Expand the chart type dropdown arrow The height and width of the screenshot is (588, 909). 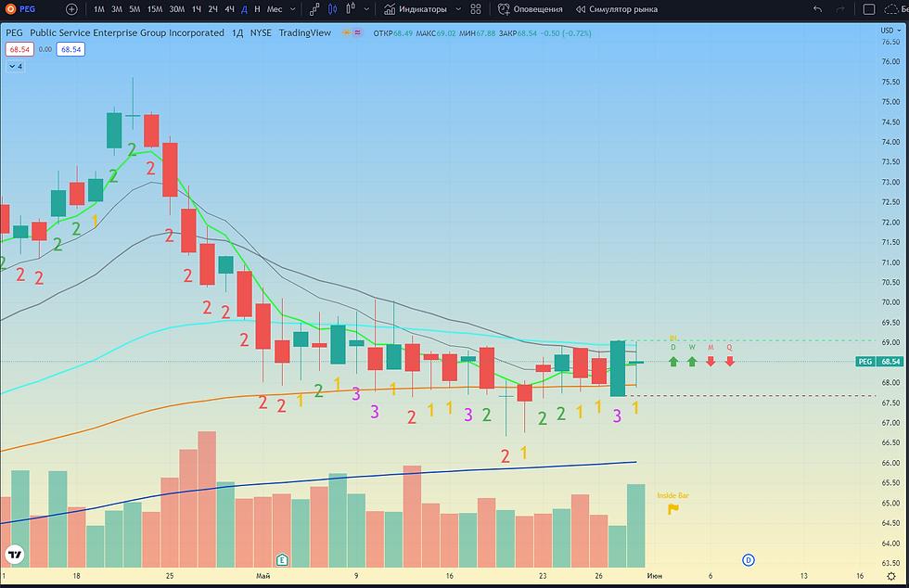(366, 9)
